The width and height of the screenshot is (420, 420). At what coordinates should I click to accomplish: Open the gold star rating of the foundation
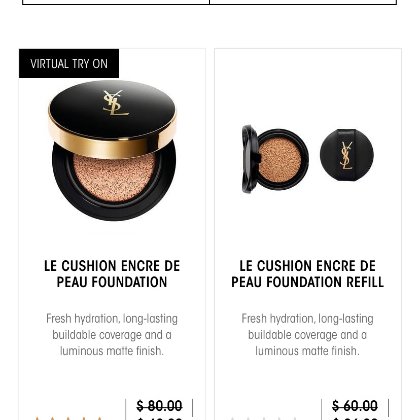click(x=68, y=418)
